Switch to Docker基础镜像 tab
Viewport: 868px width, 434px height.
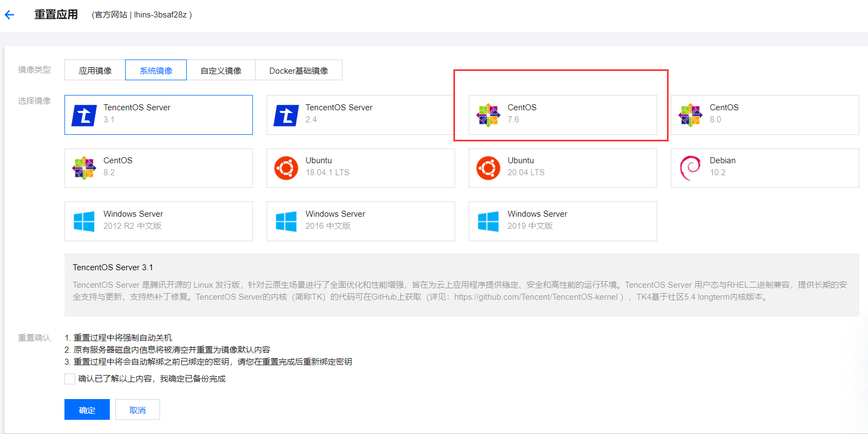[299, 70]
